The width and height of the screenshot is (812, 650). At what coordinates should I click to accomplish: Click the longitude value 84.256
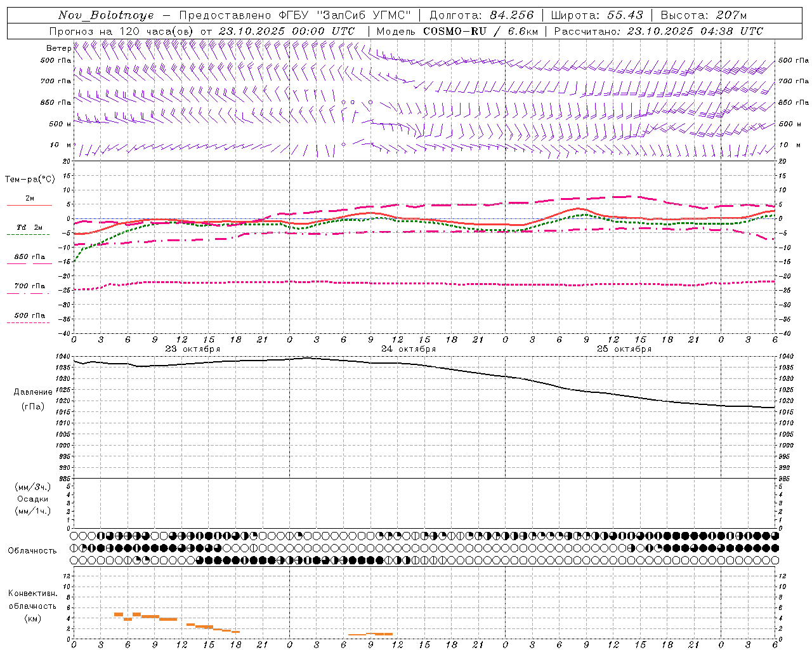coord(512,15)
